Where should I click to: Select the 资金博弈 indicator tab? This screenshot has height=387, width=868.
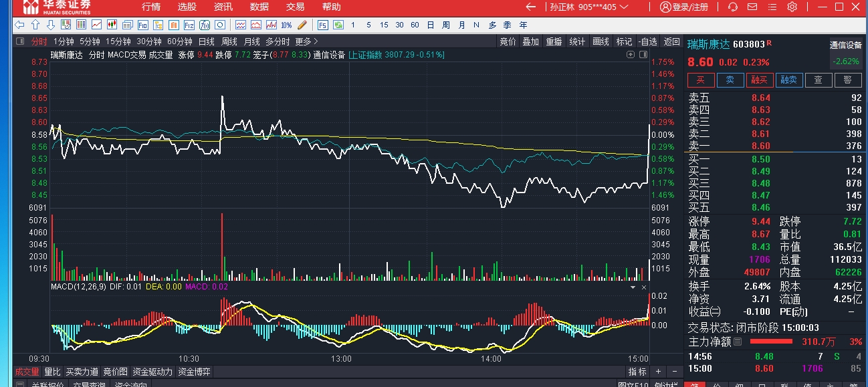click(x=195, y=372)
